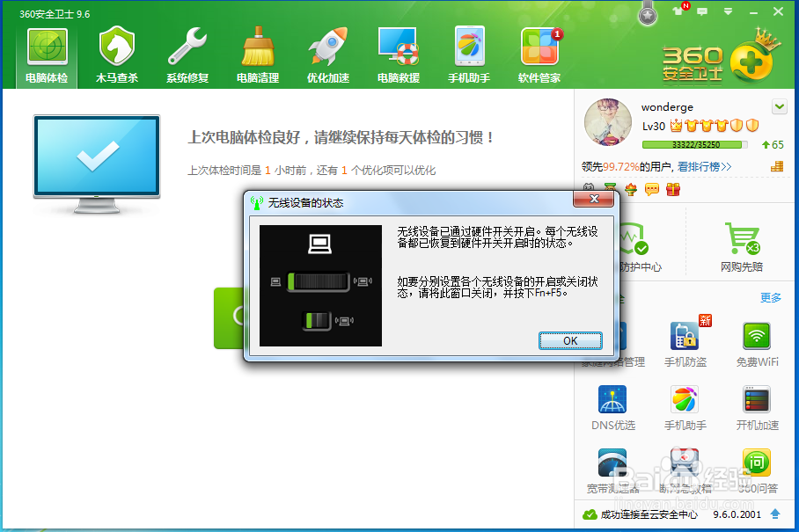Image resolution: width=799 pixels, height=532 pixels.
Task: Click the upgrade arrow in status bar
Action: 775,514
